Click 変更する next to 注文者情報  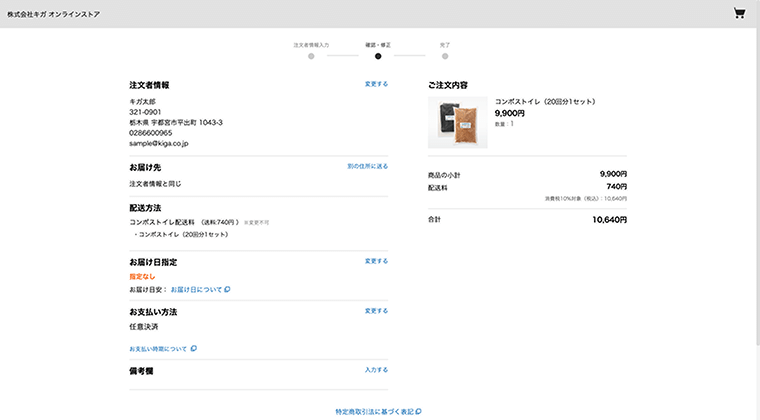pos(376,84)
